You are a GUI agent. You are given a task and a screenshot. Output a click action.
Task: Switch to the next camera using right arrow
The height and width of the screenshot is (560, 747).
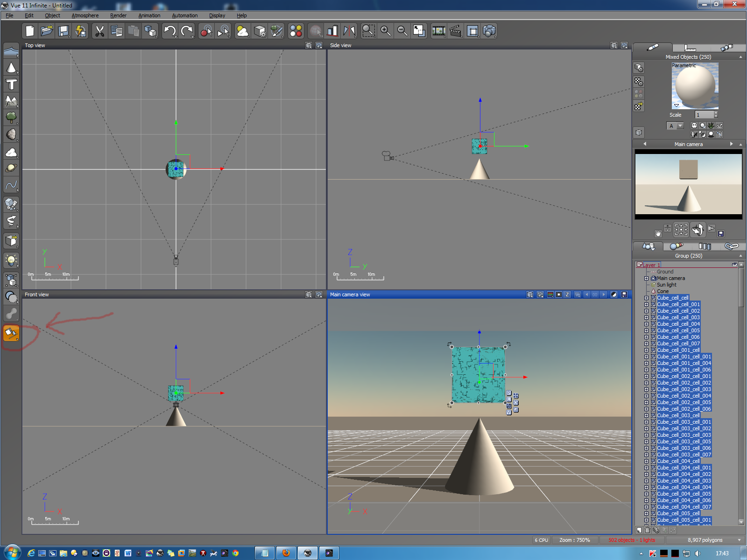[x=731, y=144]
